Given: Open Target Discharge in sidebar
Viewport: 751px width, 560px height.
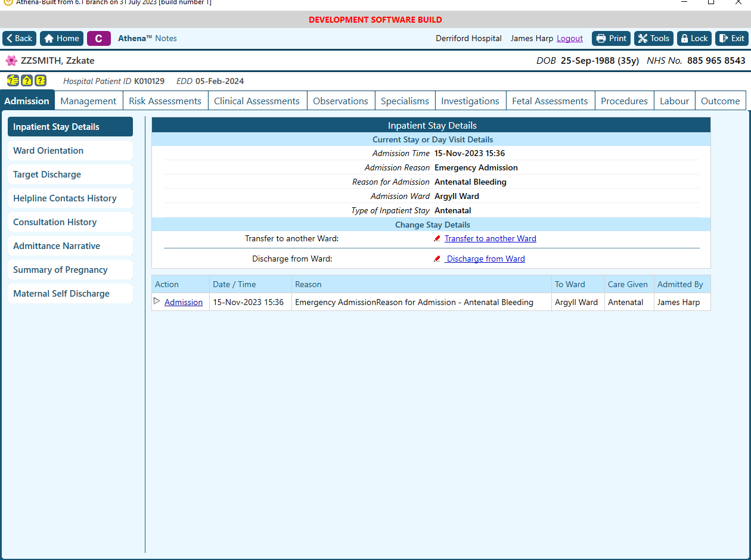Looking at the screenshot, I should [70, 174].
